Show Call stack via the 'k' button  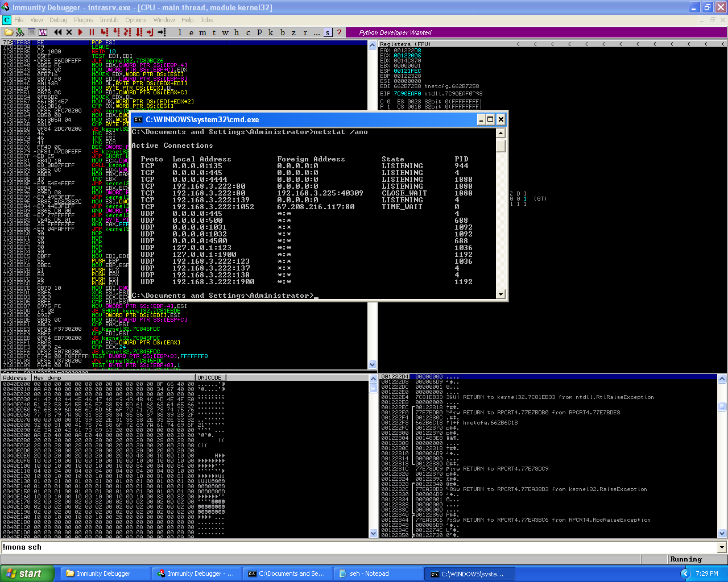click(271, 32)
